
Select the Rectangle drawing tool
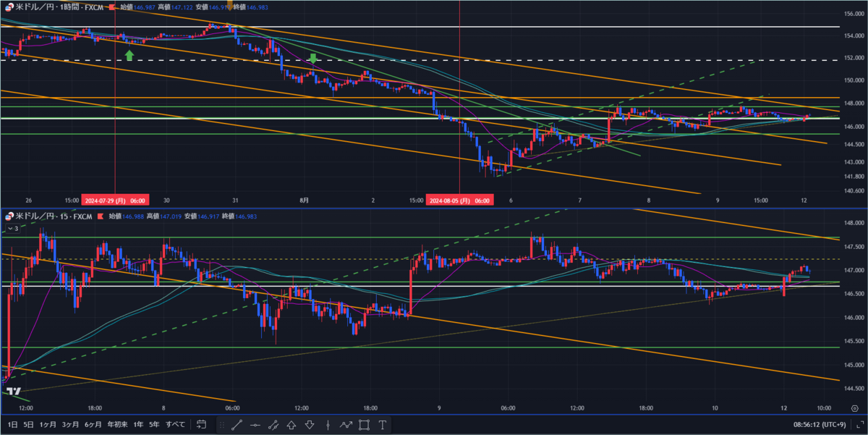(364, 425)
